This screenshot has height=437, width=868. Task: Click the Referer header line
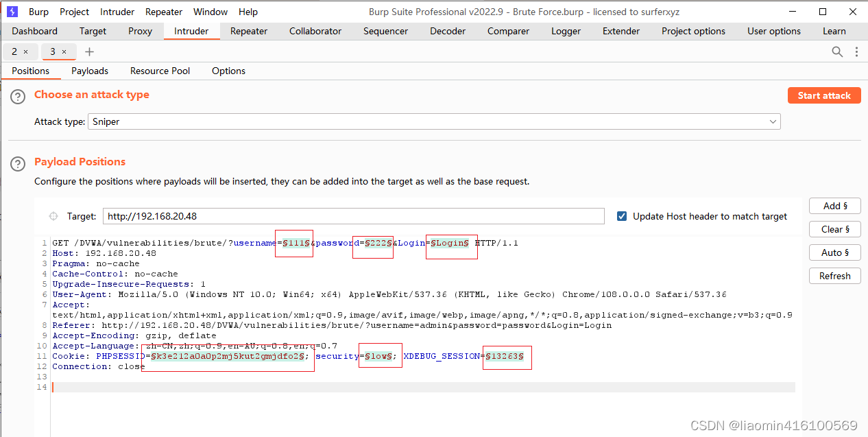pos(332,325)
